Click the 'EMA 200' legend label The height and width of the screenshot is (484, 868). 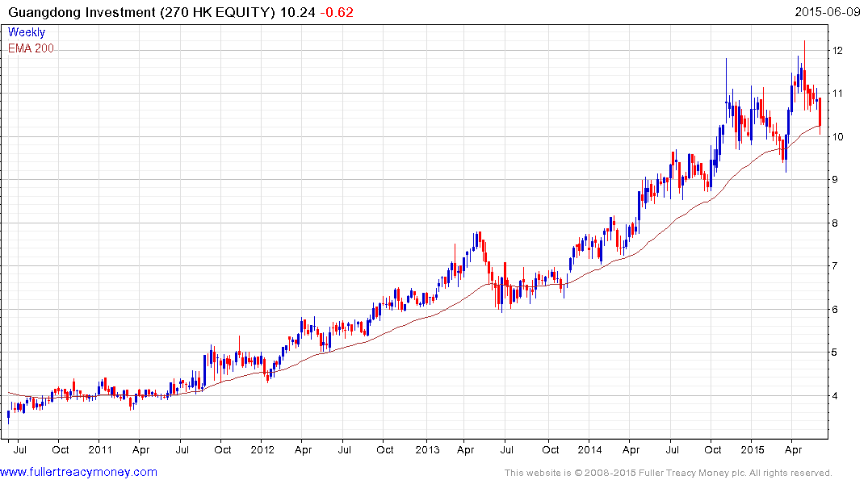tap(31, 48)
